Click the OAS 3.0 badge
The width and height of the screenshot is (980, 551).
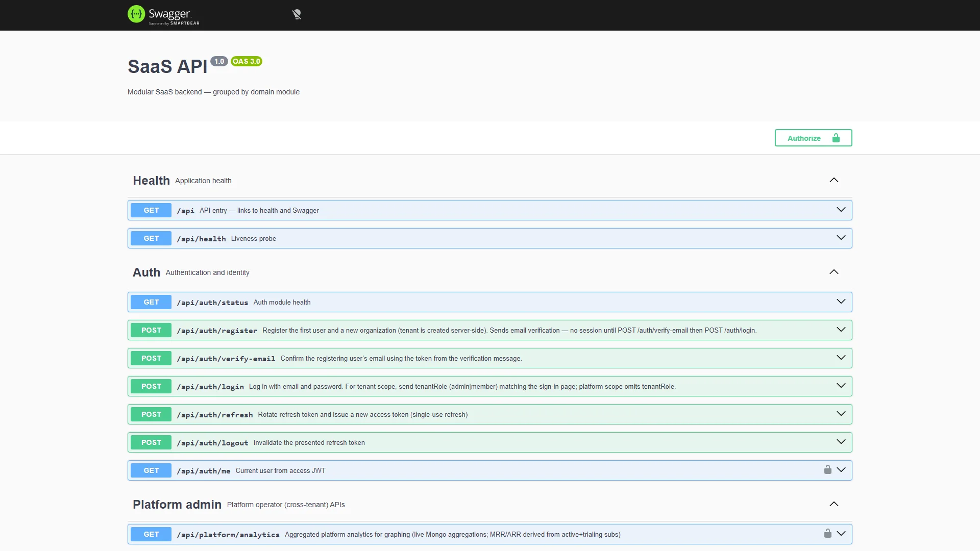click(247, 61)
